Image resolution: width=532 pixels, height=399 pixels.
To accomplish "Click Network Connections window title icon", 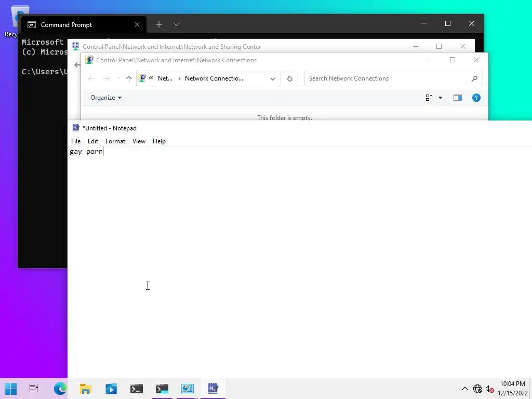I will tap(89, 60).
